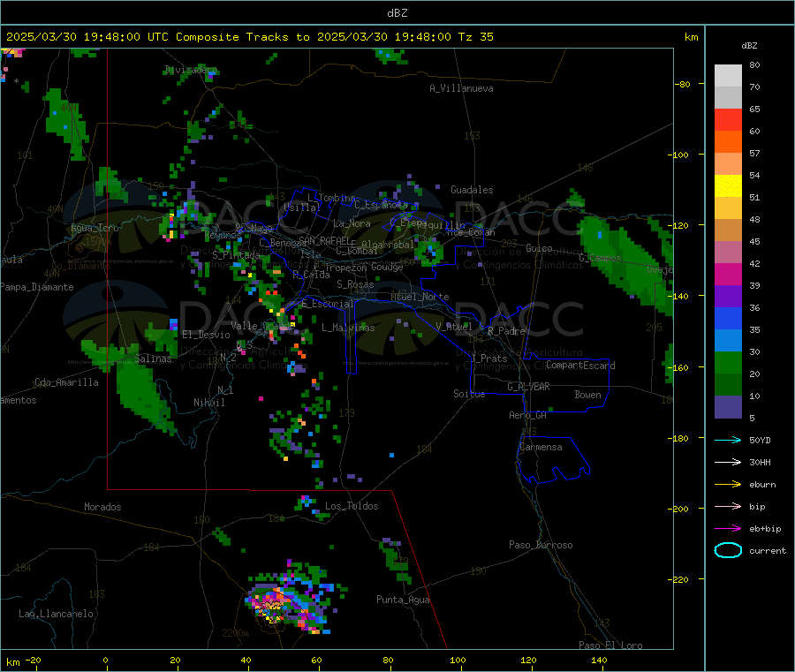Click the 'Goudge' map label
The image size is (795, 672).
(x=387, y=267)
